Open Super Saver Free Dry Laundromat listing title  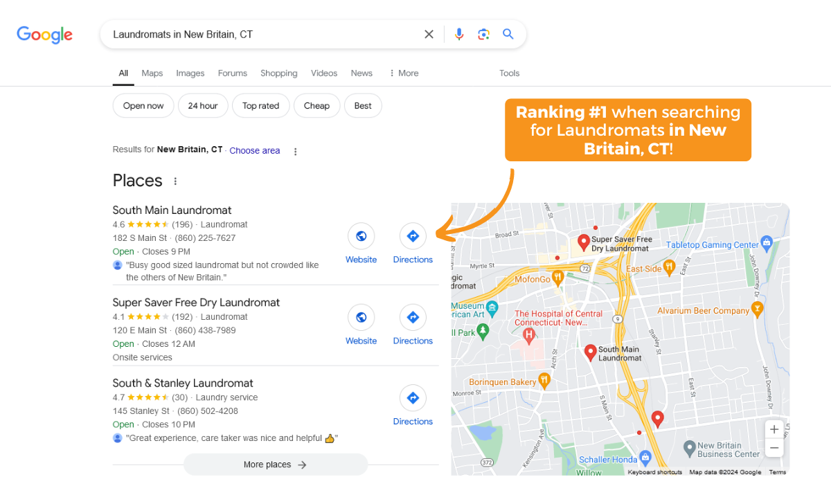coord(197,303)
